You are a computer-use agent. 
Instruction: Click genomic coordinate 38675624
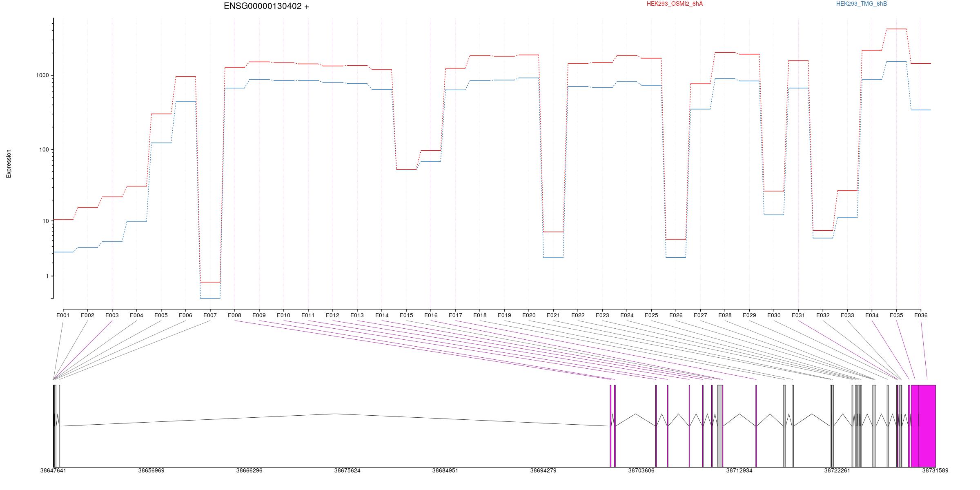pyautogui.click(x=347, y=471)
